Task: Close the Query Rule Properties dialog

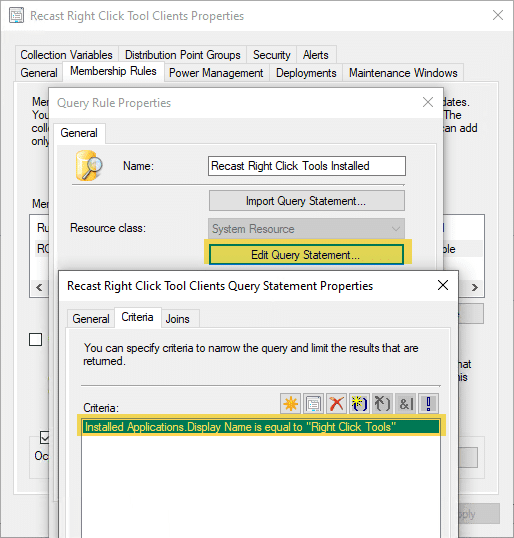Action: pos(428,102)
